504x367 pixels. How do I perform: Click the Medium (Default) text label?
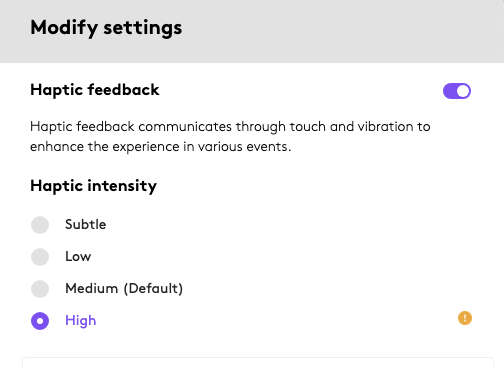(x=124, y=288)
